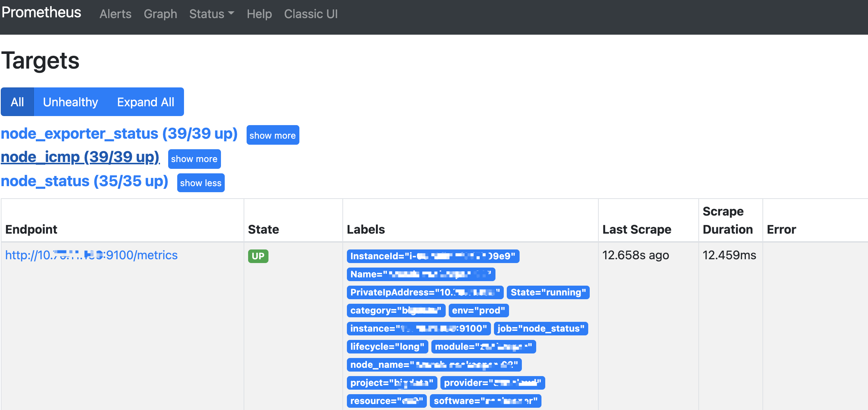Go to the Graph page
868x410 pixels.
pos(160,14)
